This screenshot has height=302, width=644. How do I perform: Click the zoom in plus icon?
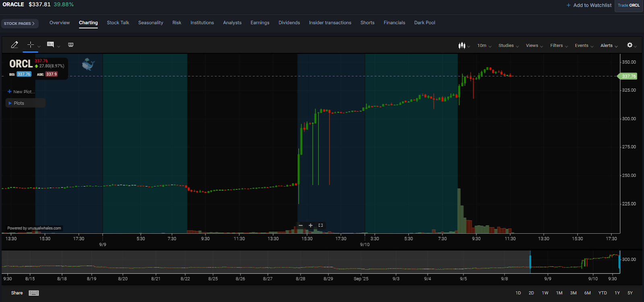pyautogui.click(x=310, y=226)
